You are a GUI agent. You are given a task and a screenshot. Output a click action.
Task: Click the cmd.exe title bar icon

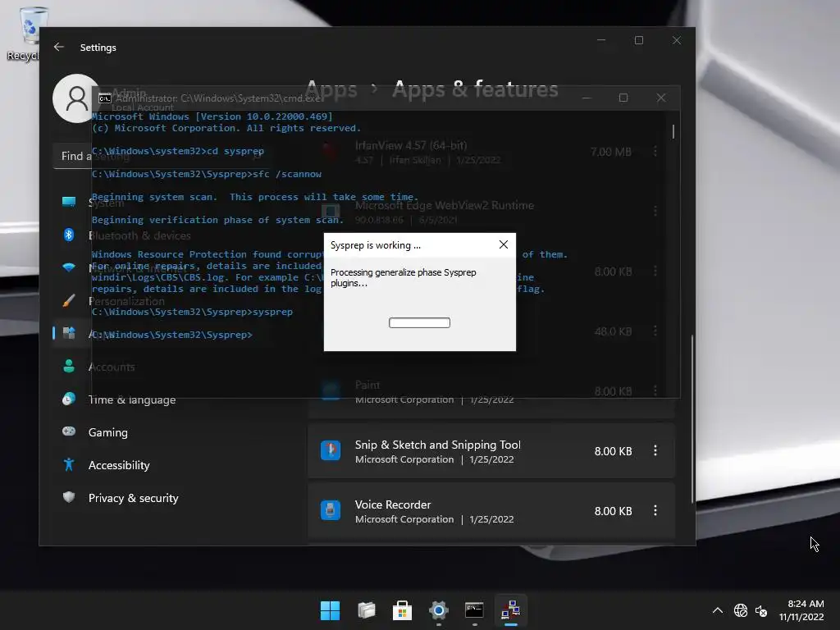click(x=104, y=98)
